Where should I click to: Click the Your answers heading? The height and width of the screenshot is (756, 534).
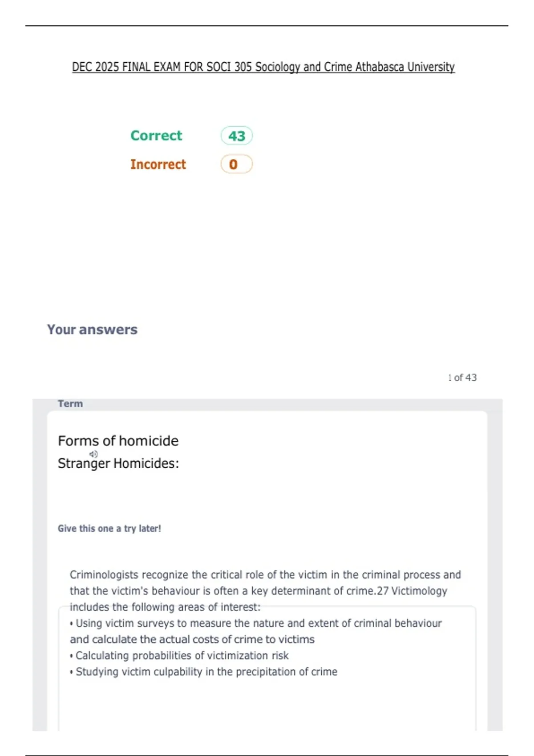tap(93, 330)
